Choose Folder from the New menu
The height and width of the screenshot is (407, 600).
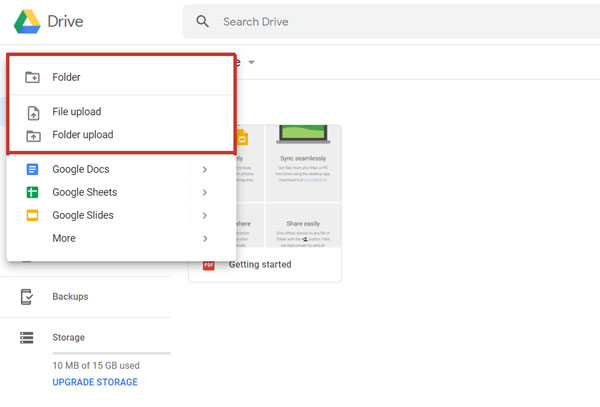coord(121,77)
